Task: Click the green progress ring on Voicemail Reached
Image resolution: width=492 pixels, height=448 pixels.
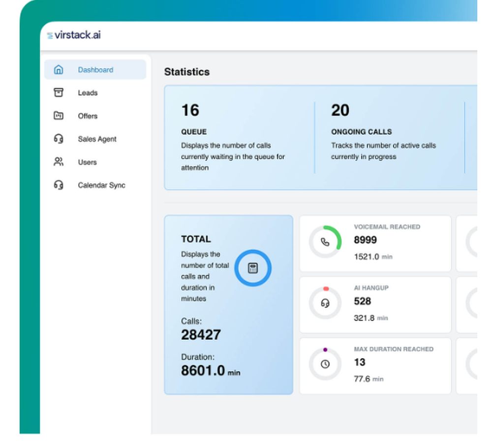Action: tap(334, 232)
